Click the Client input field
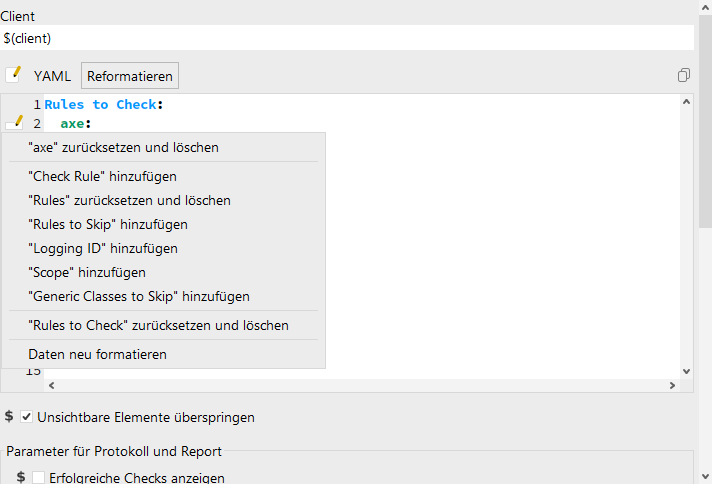 [347, 38]
